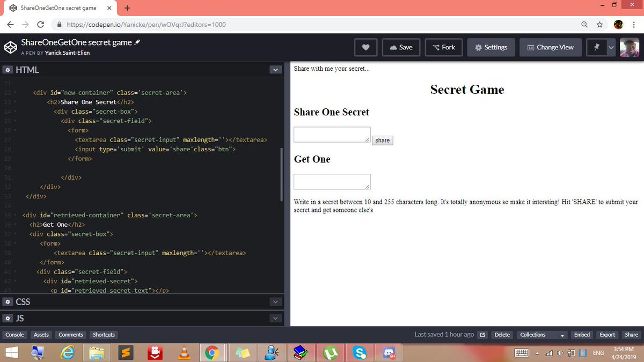Open dropdown arrow beside pin button
Screen dimensions: 644x362
coord(611,47)
